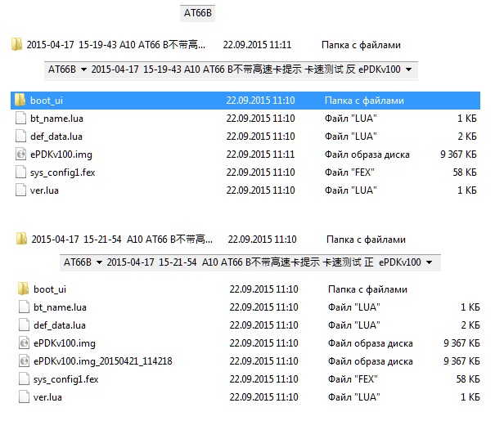This screenshot has width=504, height=421.
Task: Click AT66B segment in the 15-21-54 breadcrumb
Action: (78, 262)
